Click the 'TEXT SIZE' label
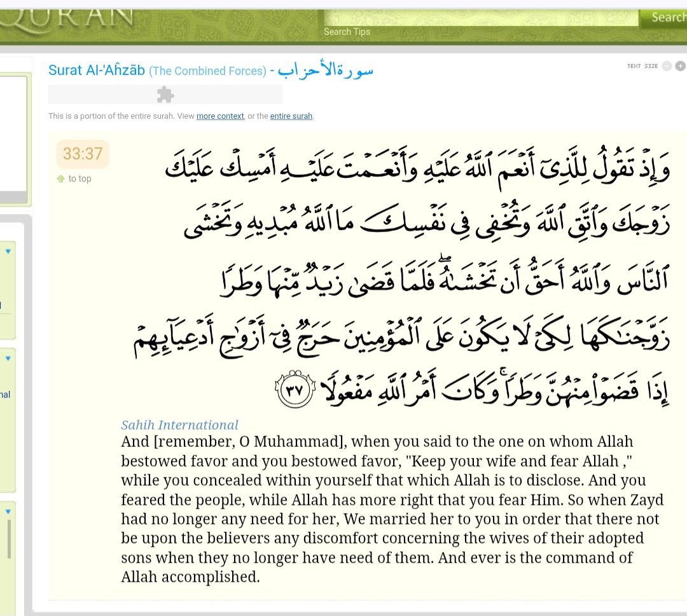 coord(642,66)
